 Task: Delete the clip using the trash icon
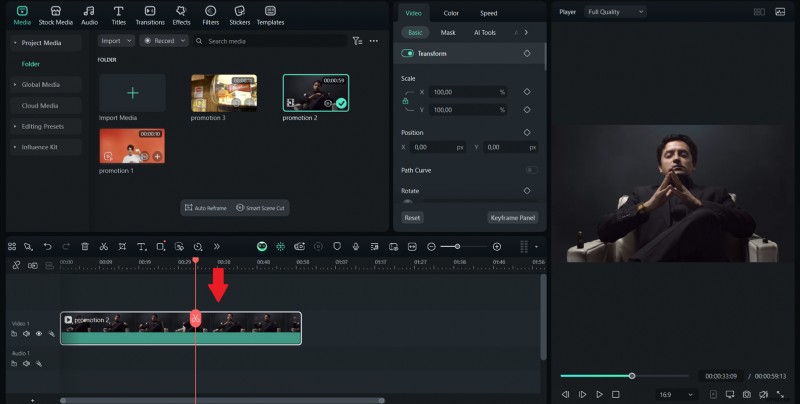(84, 246)
